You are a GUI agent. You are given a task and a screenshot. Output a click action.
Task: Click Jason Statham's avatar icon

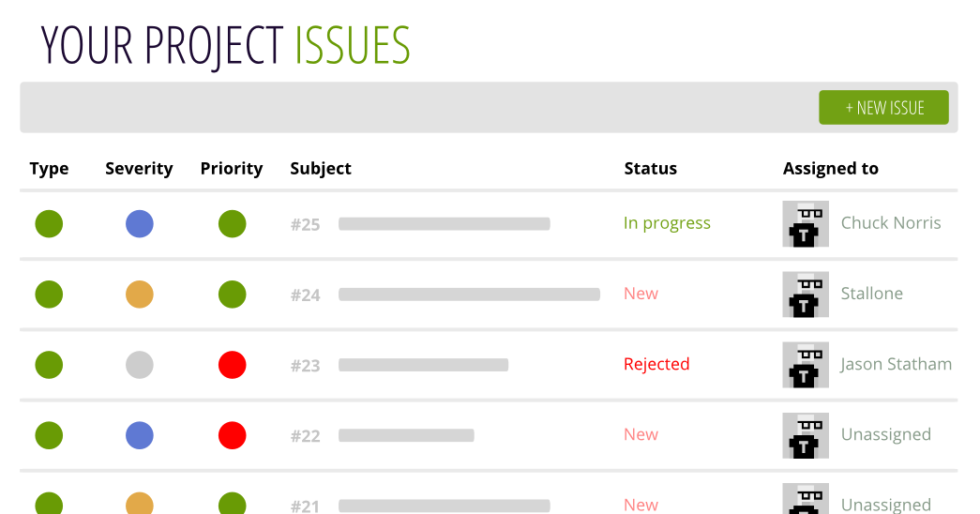[806, 365]
